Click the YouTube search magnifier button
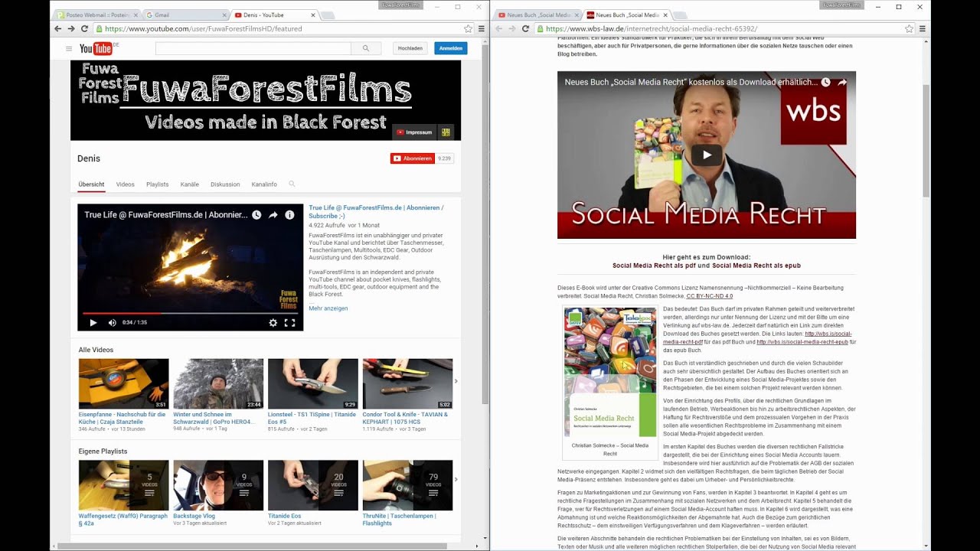 pos(366,48)
